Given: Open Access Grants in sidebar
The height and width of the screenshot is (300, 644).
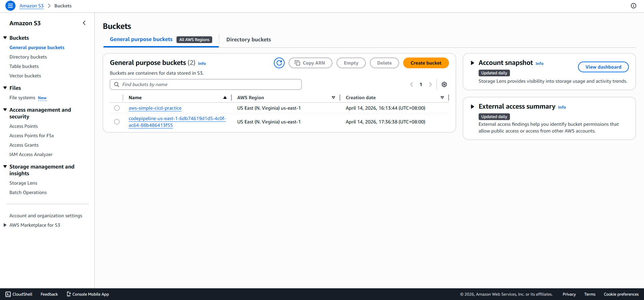Looking at the screenshot, I should click(24, 145).
